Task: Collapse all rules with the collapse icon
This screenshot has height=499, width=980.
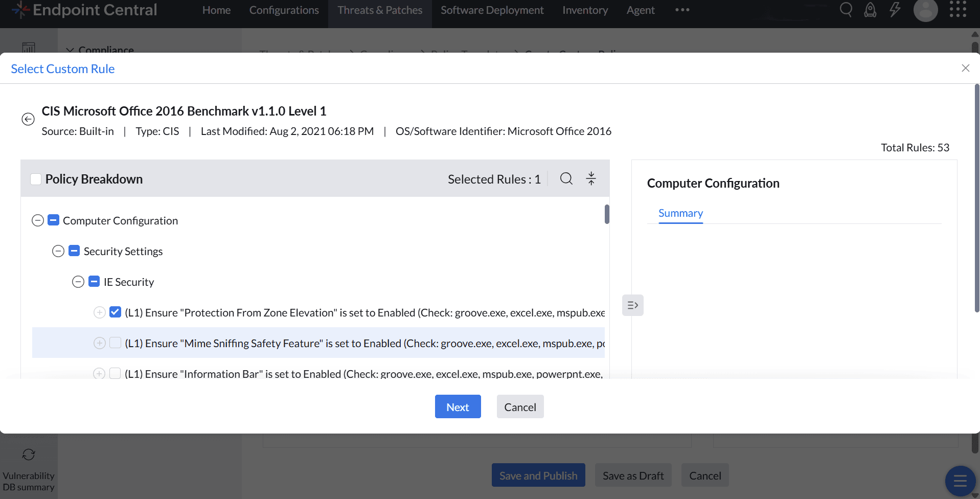Action: pyautogui.click(x=591, y=178)
